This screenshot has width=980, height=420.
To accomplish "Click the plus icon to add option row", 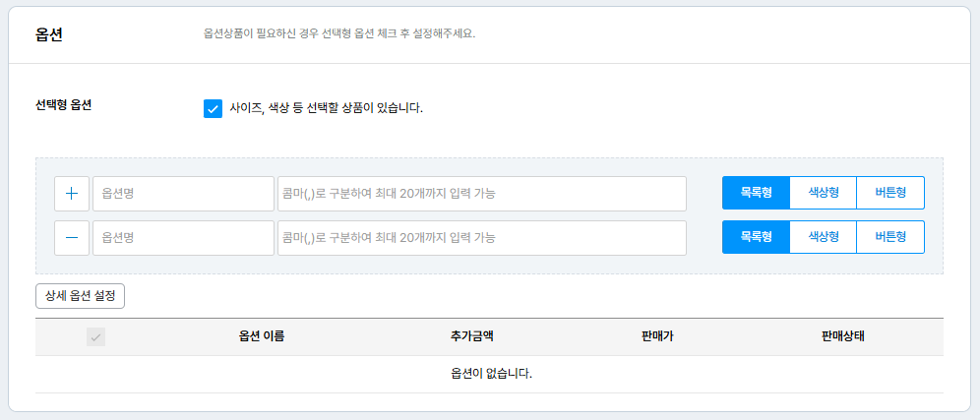I will (x=71, y=194).
